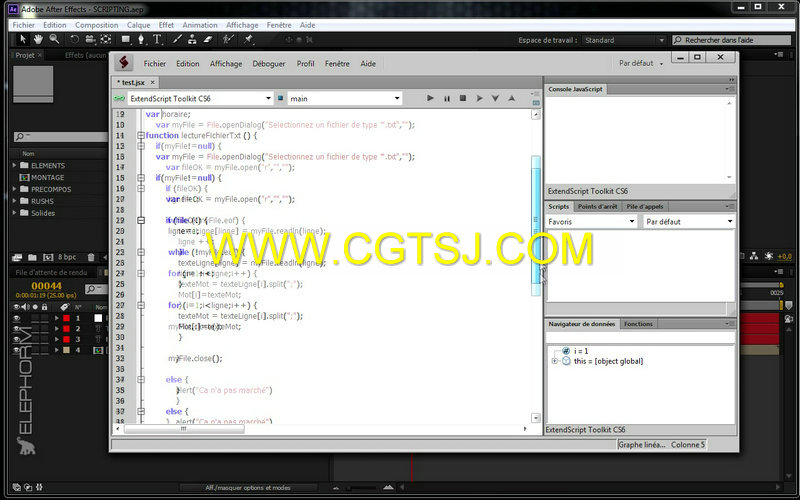
Task: Click the trash delete icon in Project panel
Action: pyautogui.click(x=91, y=257)
